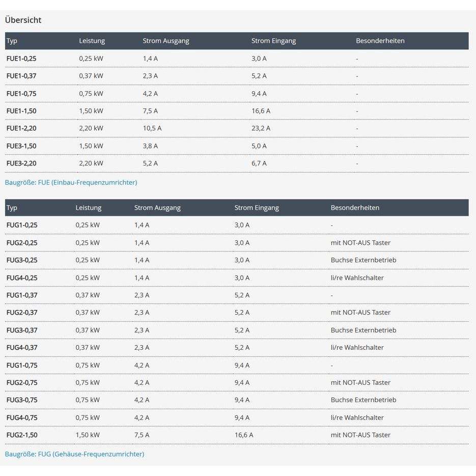This screenshot has height=476, width=476.
Task: Choose the FUG3-0,37 type entry
Action: click(x=22, y=330)
